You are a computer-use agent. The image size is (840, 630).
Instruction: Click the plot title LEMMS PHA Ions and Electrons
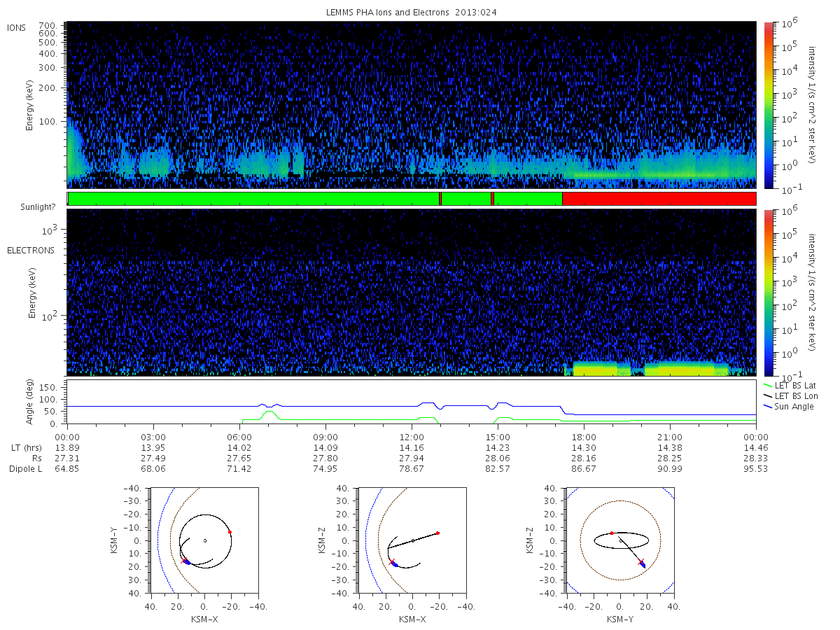[x=412, y=13]
